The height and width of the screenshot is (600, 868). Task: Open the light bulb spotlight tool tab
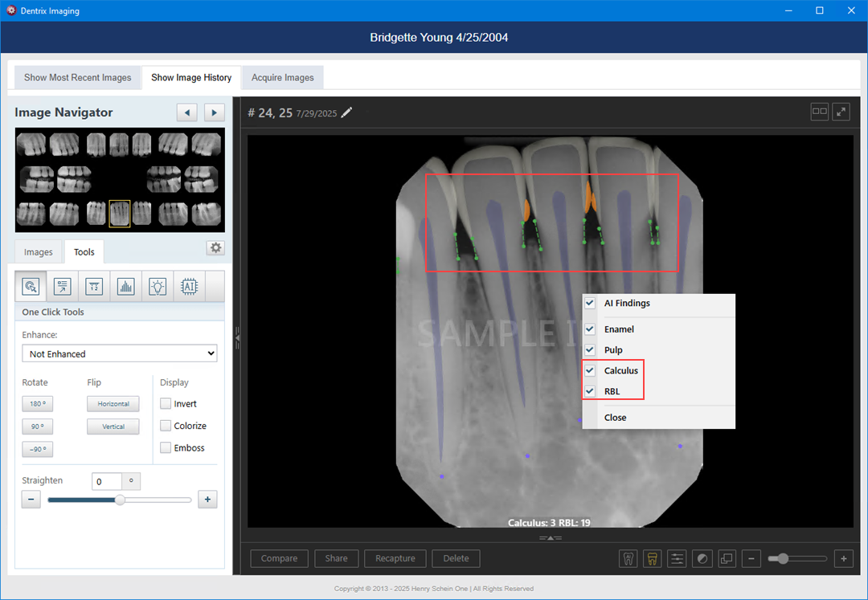pyautogui.click(x=158, y=287)
